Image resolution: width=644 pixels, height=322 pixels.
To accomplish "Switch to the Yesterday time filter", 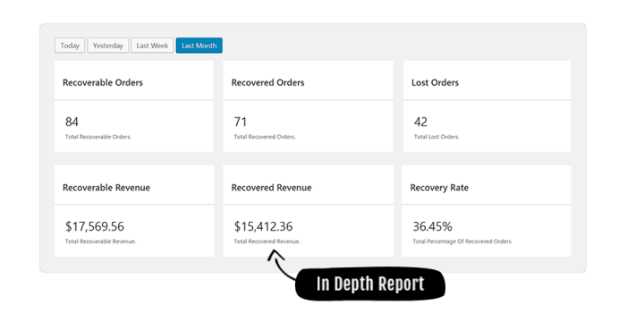I will point(108,46).
